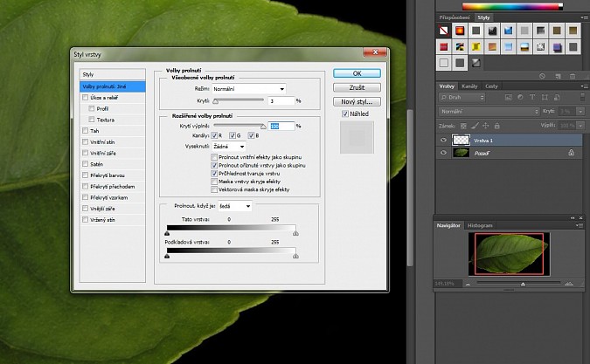Viewport: 590px width, 364px height.
Task: Switch to the Přizpůsobení tab
Action: click(x=455, y=17)
